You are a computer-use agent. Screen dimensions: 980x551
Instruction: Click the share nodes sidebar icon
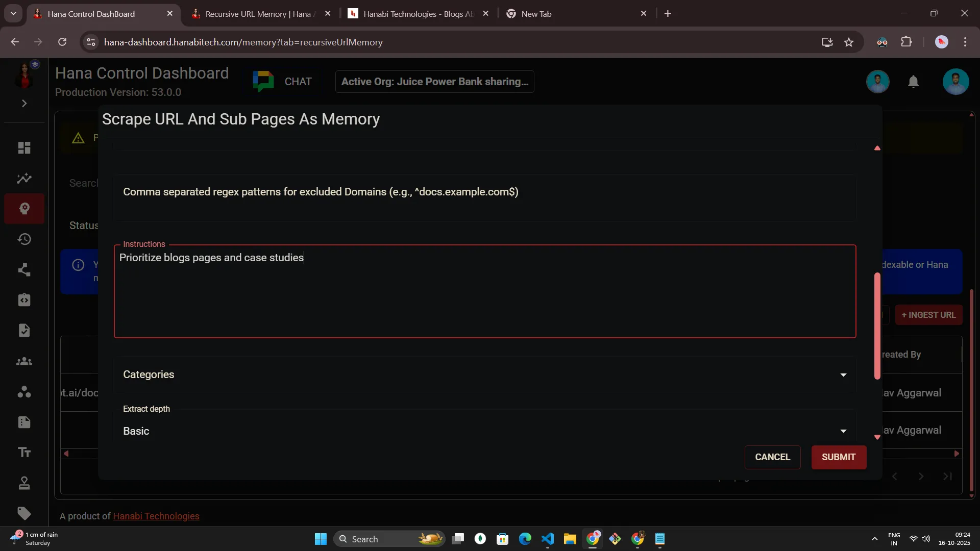[24, 270]
